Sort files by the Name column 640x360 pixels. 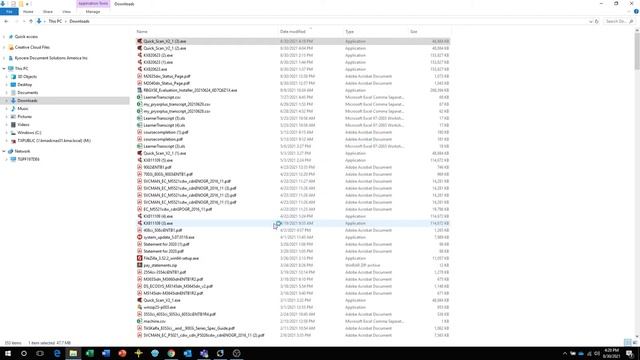[142, 31]
